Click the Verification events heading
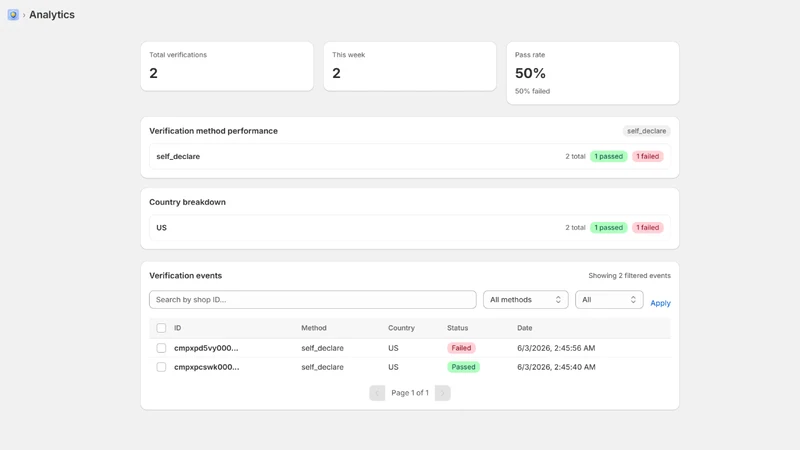 pos(186,276)
